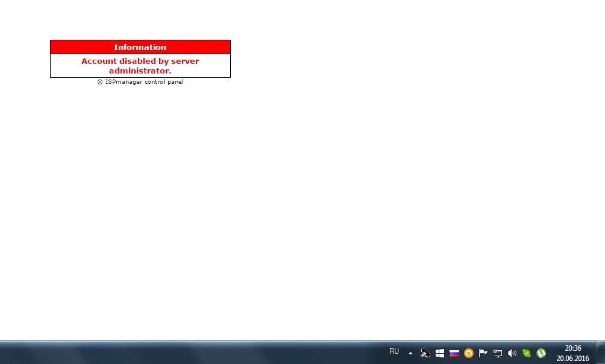
Task: Open the RU input language selector
Action: tap(394, 351)
